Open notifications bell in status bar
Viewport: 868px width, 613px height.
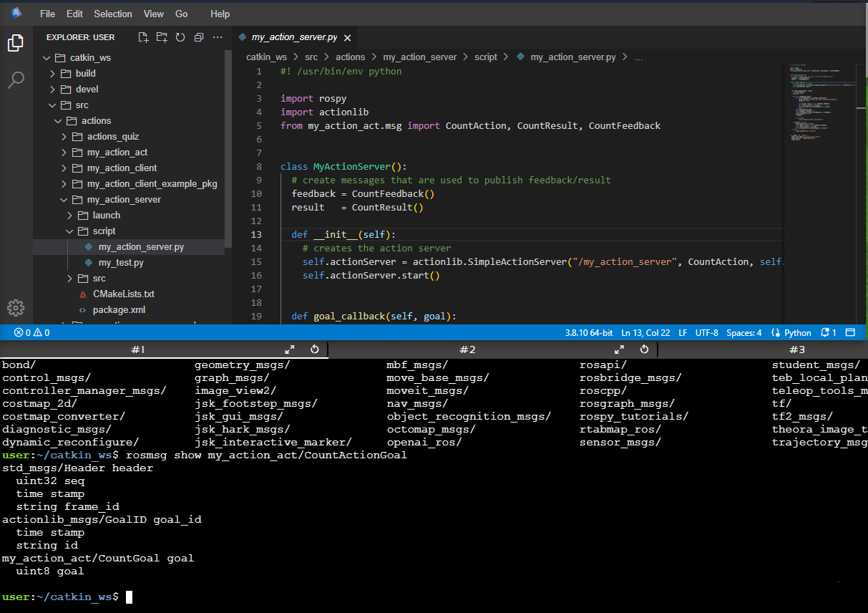(x=829, y=333)
